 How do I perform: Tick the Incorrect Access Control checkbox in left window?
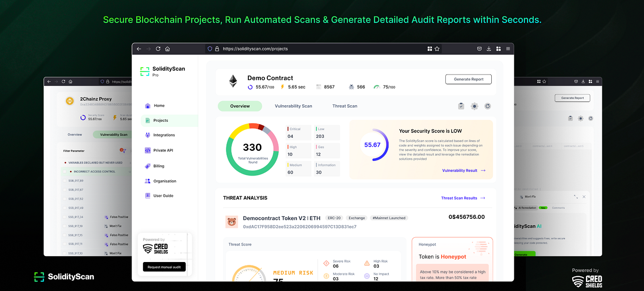click(x=65, y=171)
